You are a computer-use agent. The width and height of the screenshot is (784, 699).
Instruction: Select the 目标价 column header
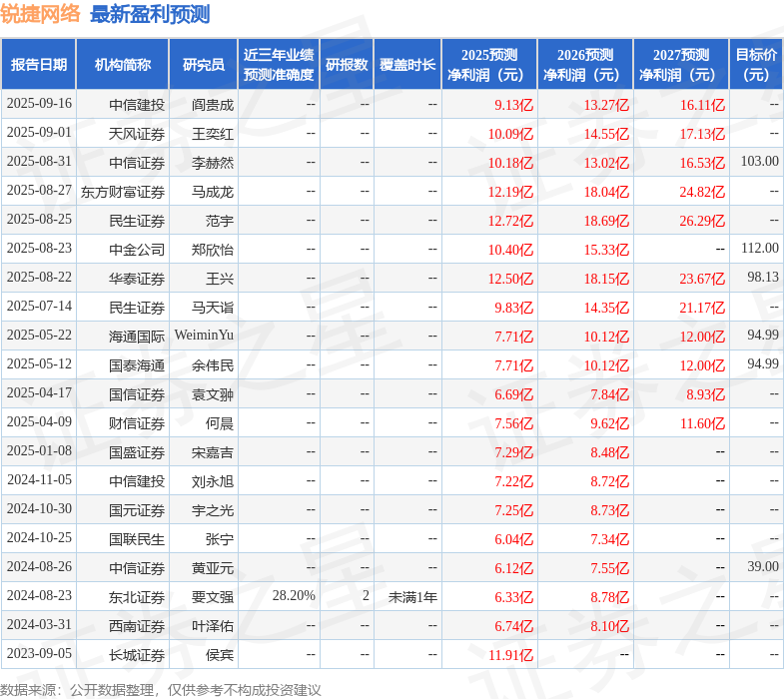[x=756, y=65]
